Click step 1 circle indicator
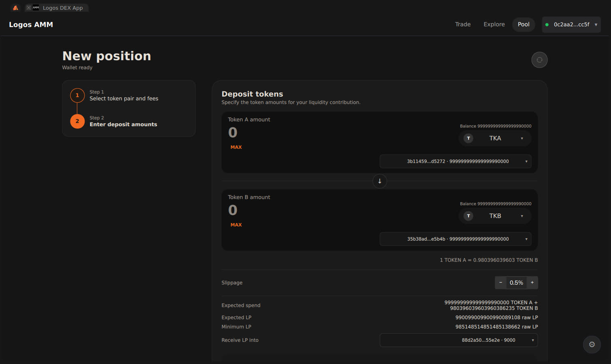This screenshot has width=611, height=364. tap(77, 95)
